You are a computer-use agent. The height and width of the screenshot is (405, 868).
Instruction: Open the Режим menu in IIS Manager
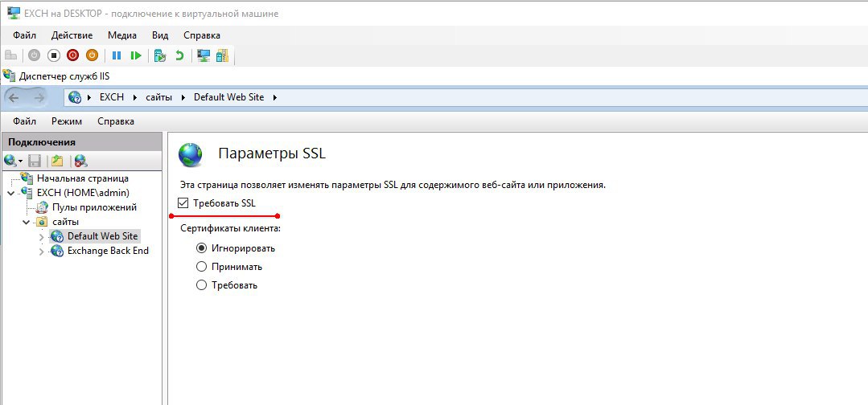[67, 121]
